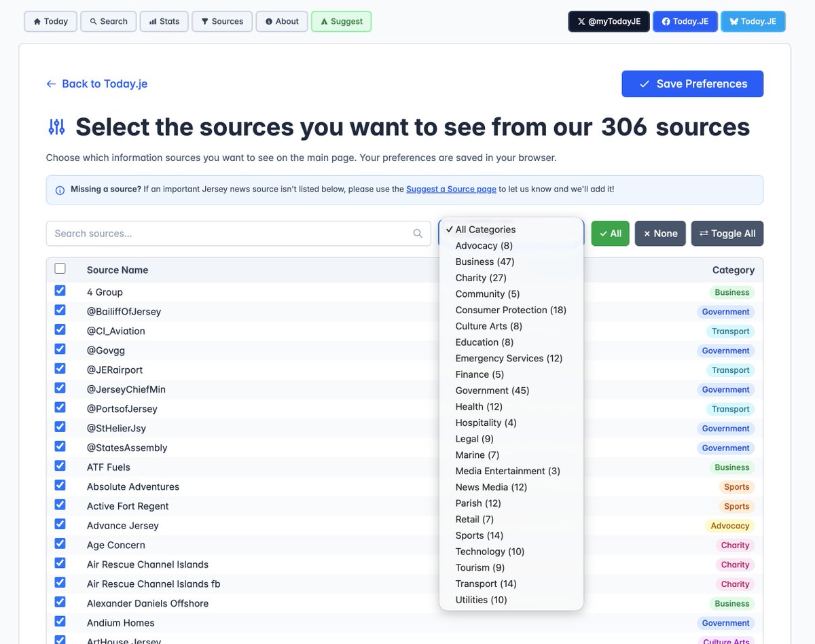Open the Today nav button

tap(50, 21)
